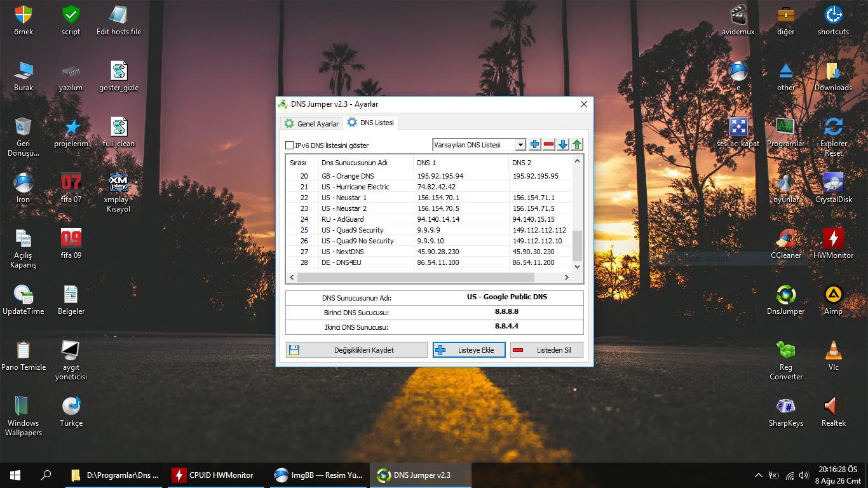This screenshot has height=488, width=868.
Task: Select the xmplay shortcut icon
Action: pyautogui.click(x=119, y=193)
